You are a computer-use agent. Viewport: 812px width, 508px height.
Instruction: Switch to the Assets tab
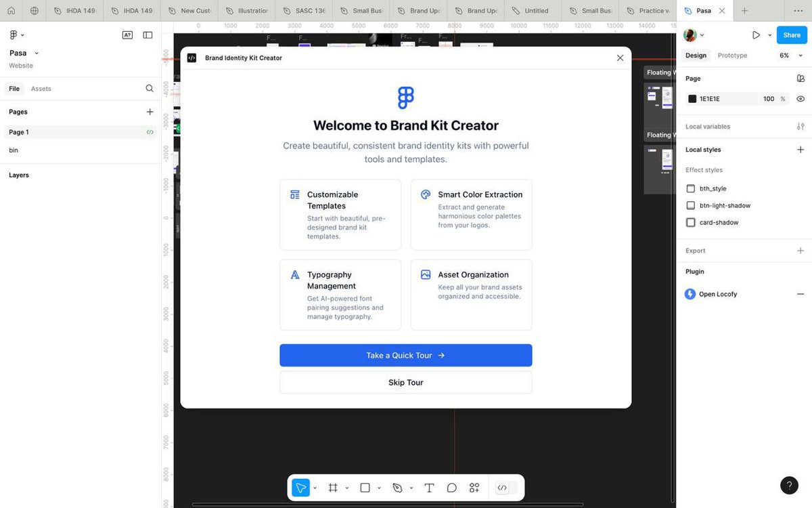[x=41, y=89]
